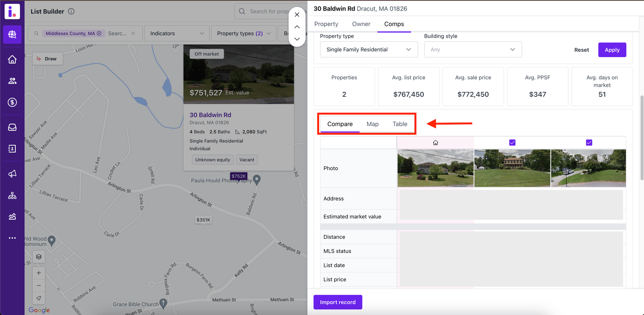Viewport: 644px width, 315px height.
Task: Open the Single Family Residential property type dropdown
Action: 369,49
